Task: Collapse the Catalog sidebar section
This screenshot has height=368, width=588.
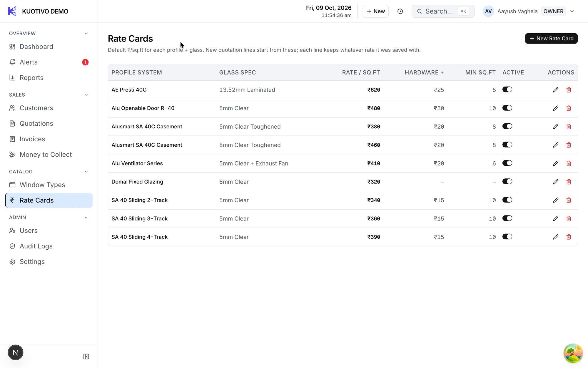Action: pos(86,172)
